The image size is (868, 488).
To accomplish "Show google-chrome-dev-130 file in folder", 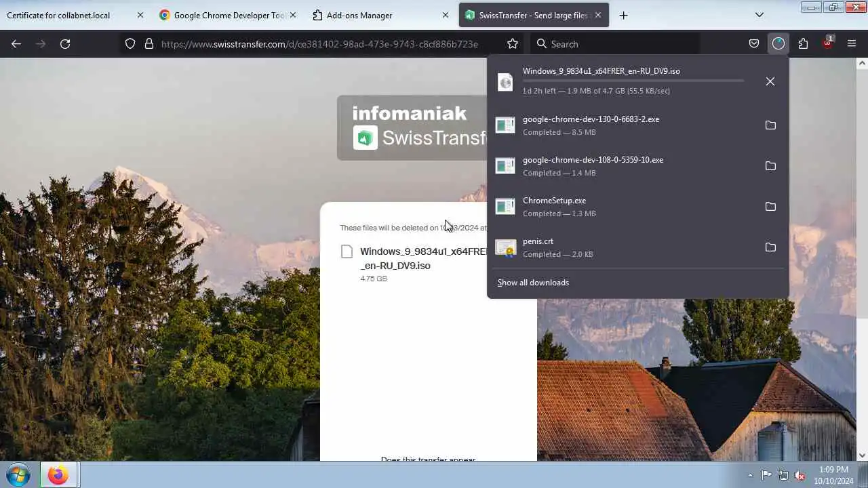I will 770,125.
